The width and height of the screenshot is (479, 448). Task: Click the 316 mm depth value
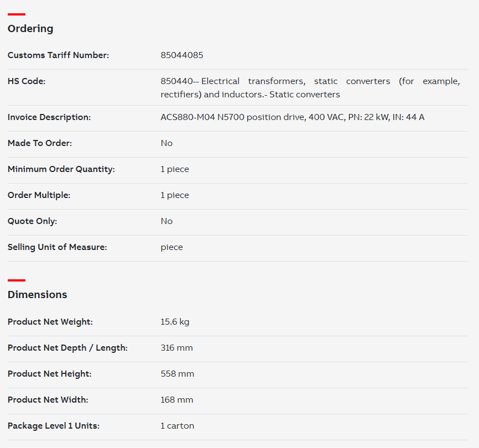pos(176,347)
